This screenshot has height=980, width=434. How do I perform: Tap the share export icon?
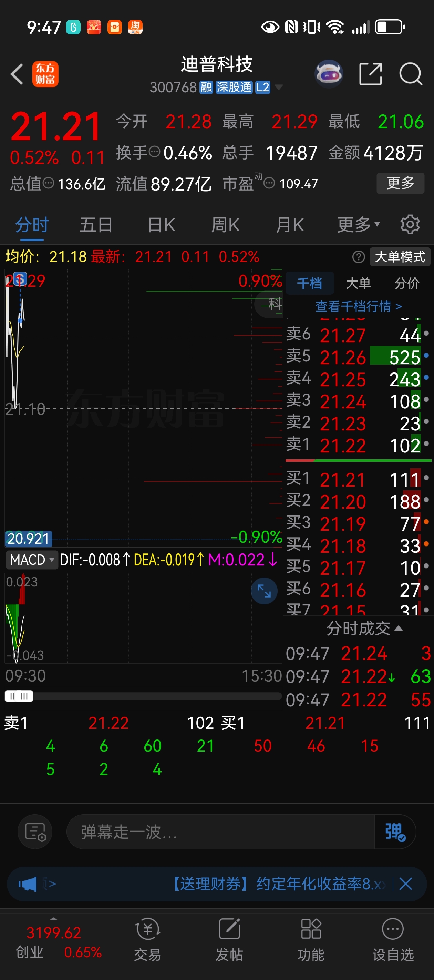tap(371, 74)
